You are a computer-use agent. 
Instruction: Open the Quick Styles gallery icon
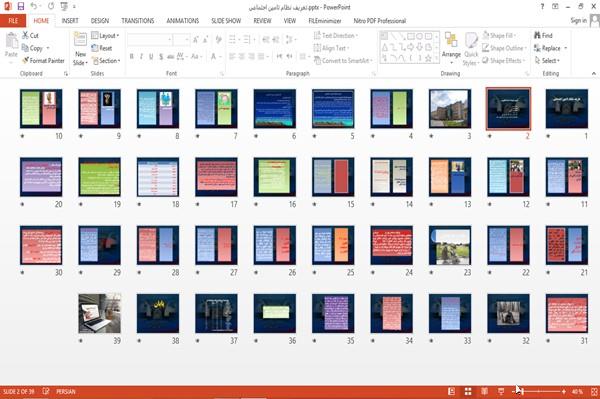coord(471,41)
